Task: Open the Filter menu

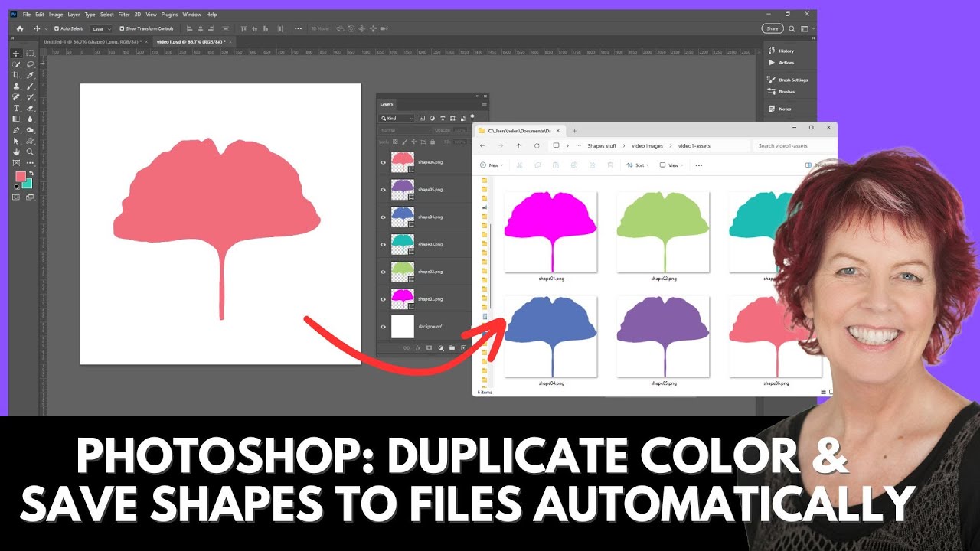Action: (124, 15)
